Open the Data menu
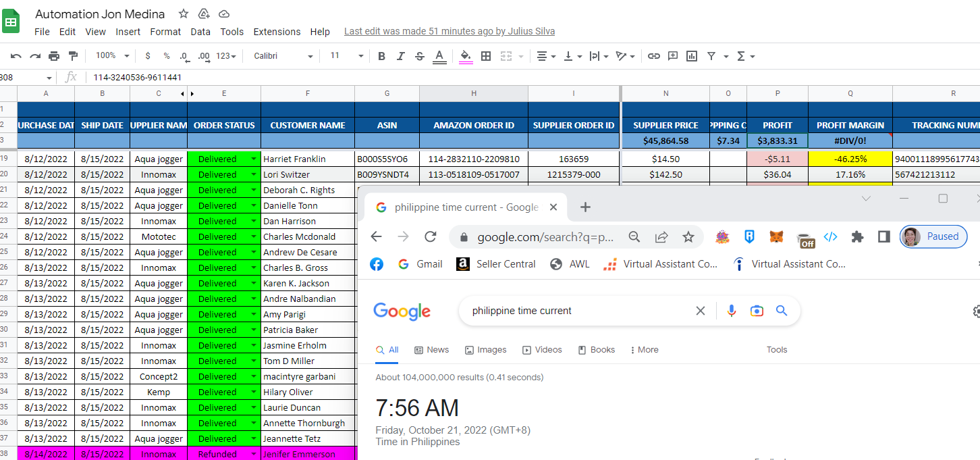 [x=200, y=32]
